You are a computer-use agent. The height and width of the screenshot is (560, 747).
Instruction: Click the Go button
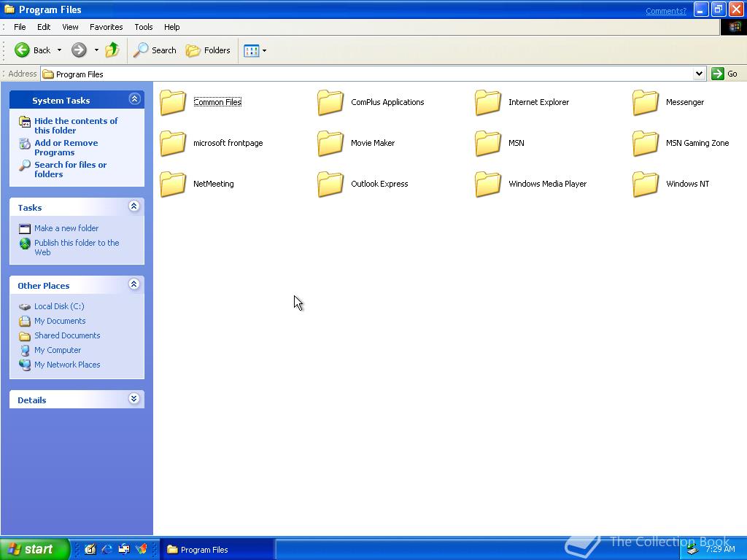point(724,74)
